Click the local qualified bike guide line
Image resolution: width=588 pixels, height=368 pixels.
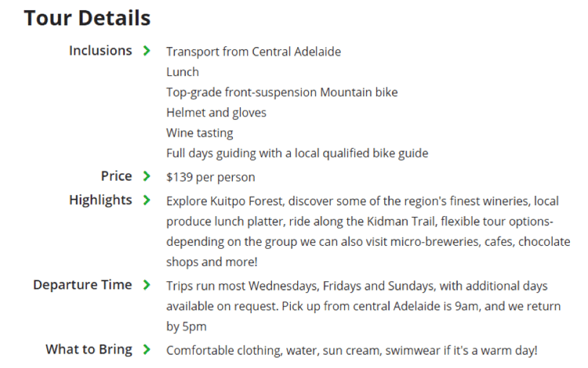point(297,153)
